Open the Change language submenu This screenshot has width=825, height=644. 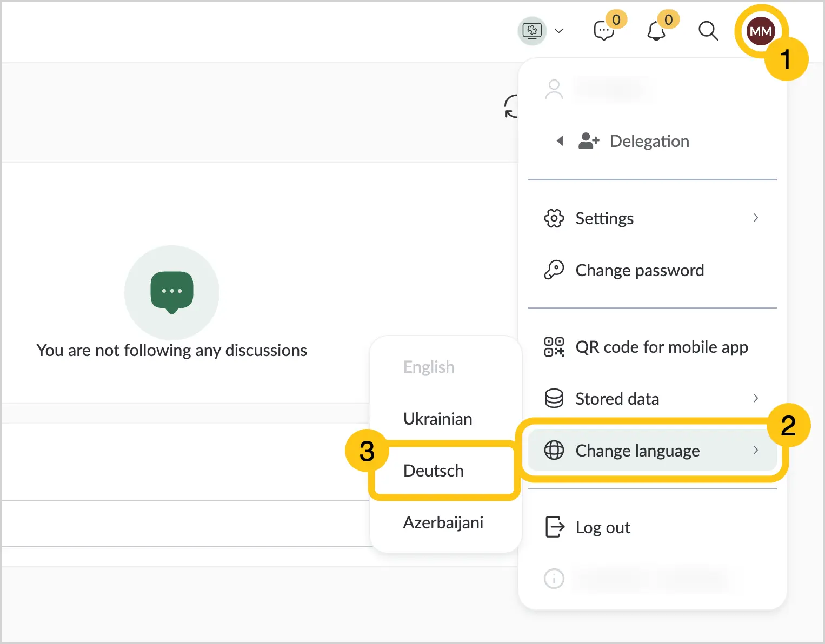[x=652, y=450]
